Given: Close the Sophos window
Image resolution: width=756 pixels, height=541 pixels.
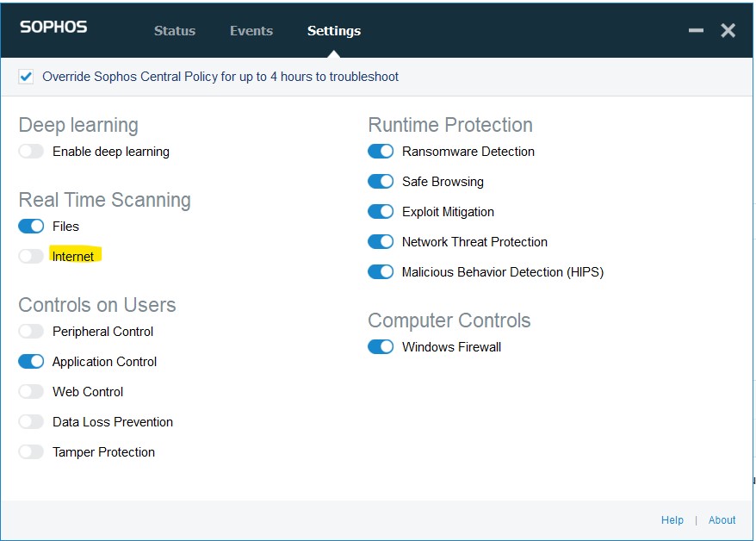Looking at the screenshot, I should pyautogui.click(x=728, y=30).
